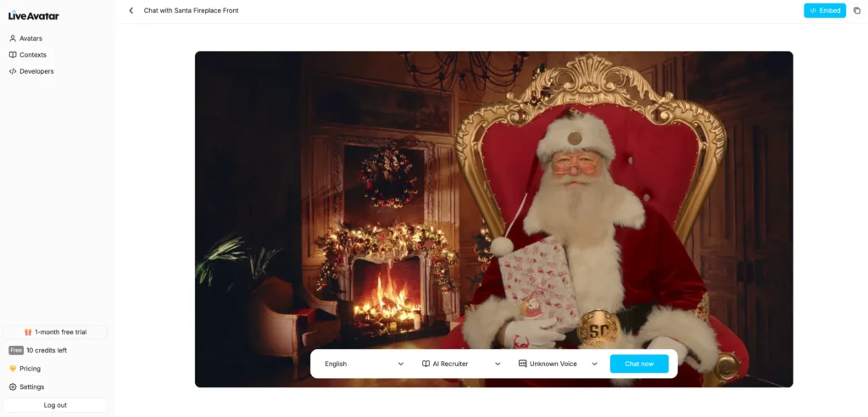Image resolution: width=868 pixels, height=417 pixels.
Task: Click the Developers code brackets icon
Action: coord(13,71)
